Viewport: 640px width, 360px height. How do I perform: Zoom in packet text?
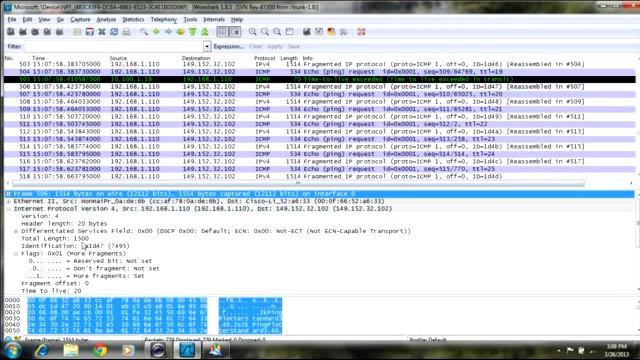tap(253, 32)
